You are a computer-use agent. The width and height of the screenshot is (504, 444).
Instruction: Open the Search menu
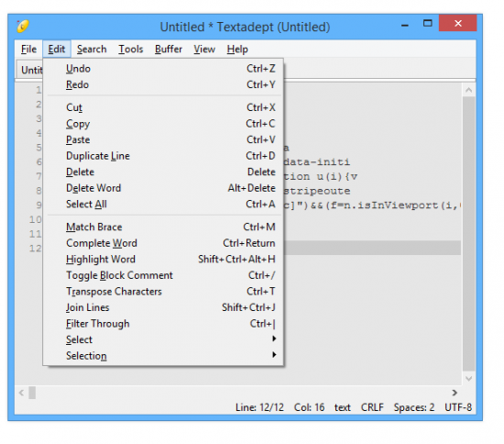(92, 50)
